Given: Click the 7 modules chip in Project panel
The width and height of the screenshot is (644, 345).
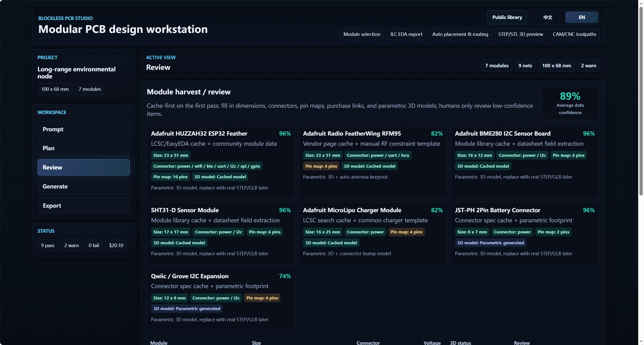Looking at the screenshot, I should tap(90, 89).
